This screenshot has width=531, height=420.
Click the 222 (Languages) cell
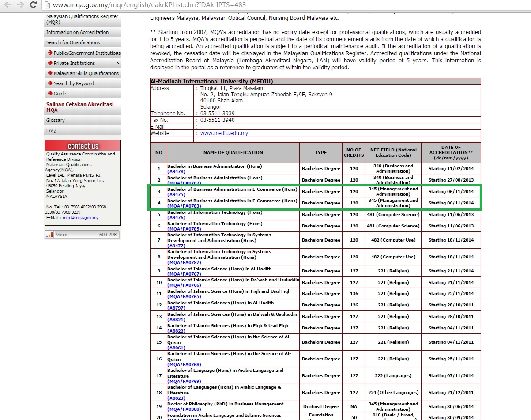pos(393,376)
